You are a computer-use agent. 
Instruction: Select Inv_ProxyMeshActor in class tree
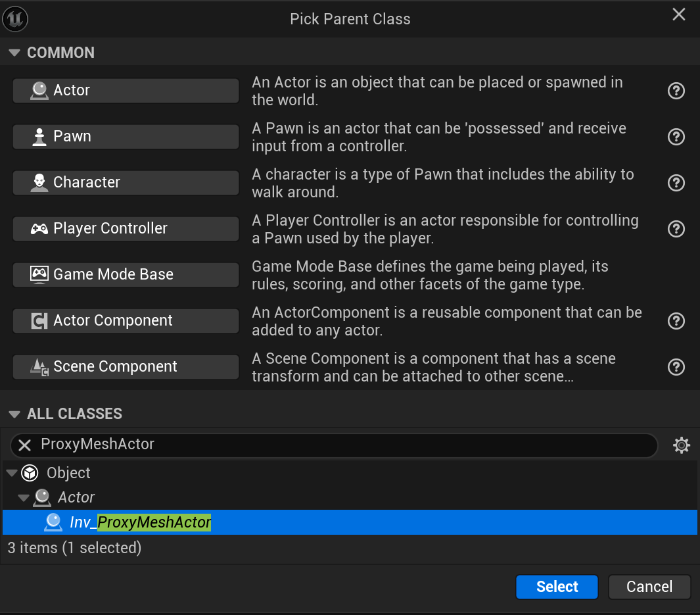tap(141, 522)
